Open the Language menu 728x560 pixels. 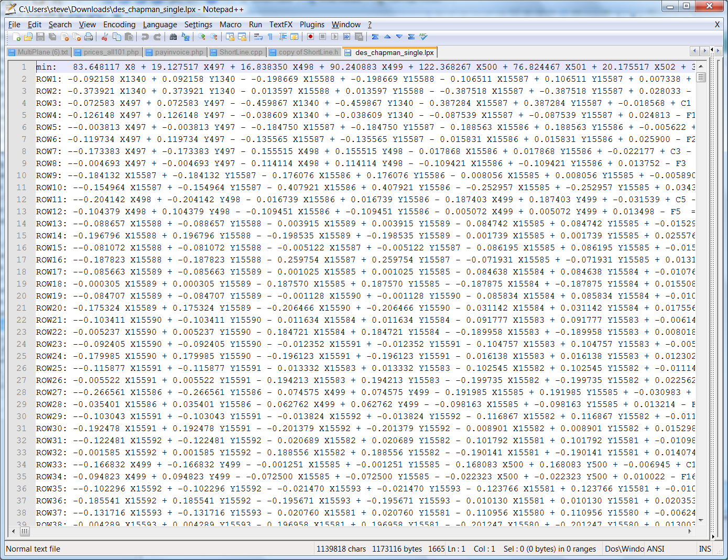pos(160,25)
